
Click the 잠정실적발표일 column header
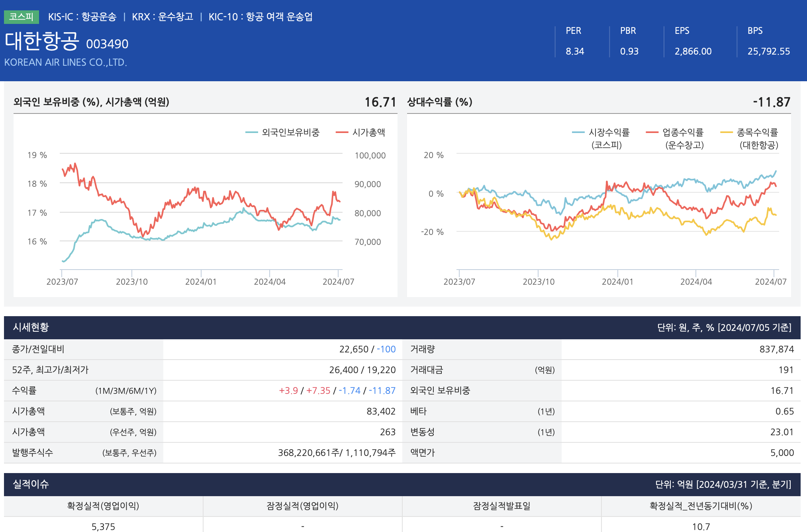pyautogui.click(x=501, y=506)
